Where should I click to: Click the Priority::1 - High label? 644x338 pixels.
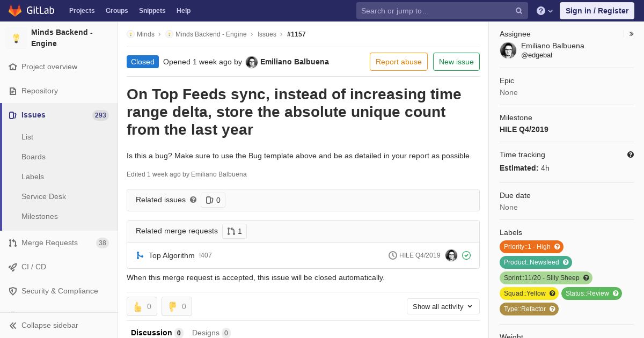tap(531, 247)
